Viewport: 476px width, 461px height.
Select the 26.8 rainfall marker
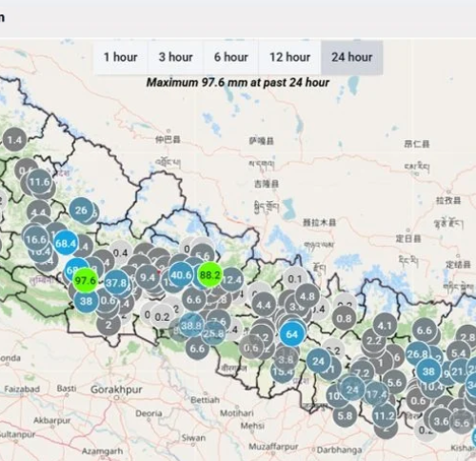(417, 353)
